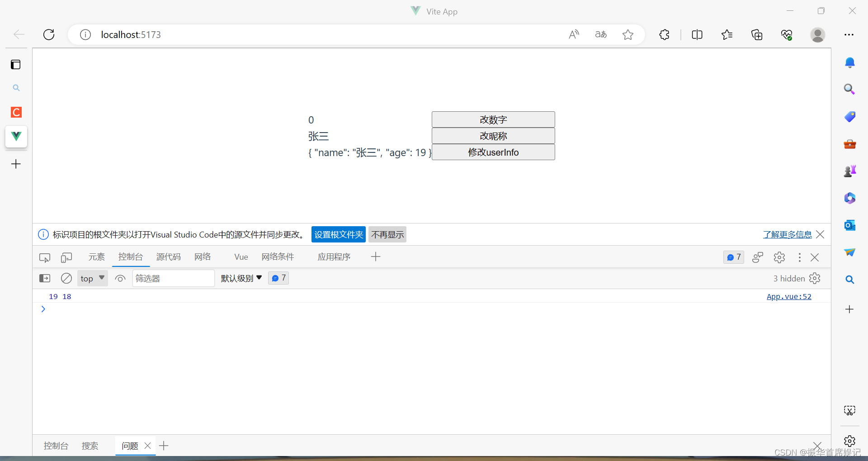
Task: Switch to the 网络 DevTools tab
Action: point(203,257)
